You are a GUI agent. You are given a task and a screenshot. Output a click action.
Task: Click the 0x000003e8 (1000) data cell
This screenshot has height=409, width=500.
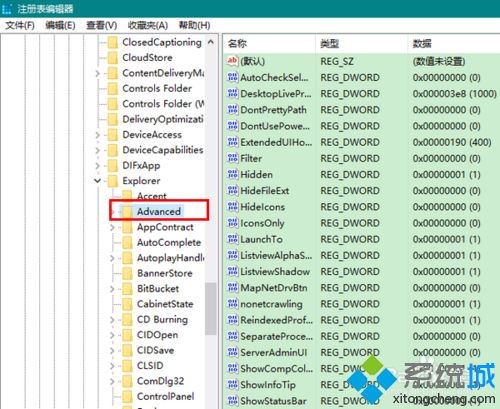(455, 94)
